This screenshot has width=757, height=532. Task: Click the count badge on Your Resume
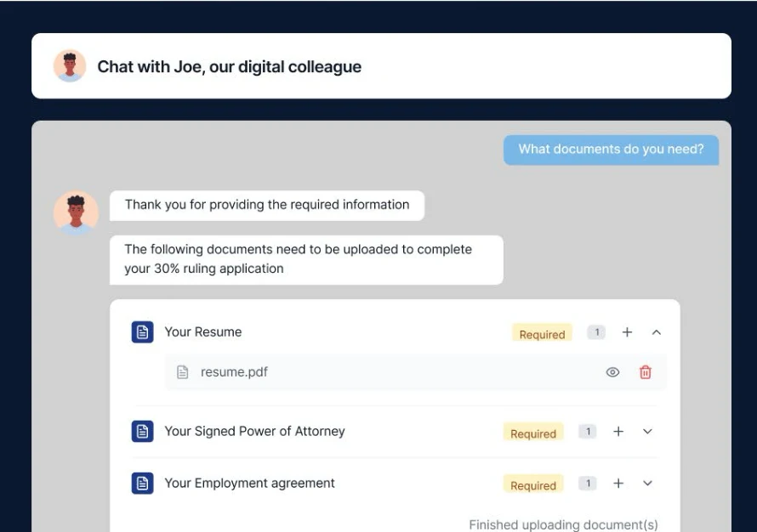(x=597, y=332)
